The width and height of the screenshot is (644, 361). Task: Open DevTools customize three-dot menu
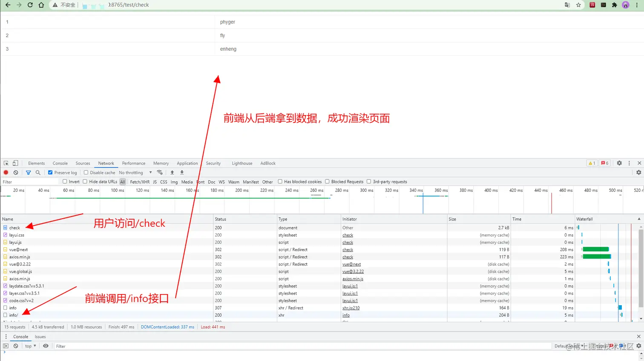pos(629,163)
